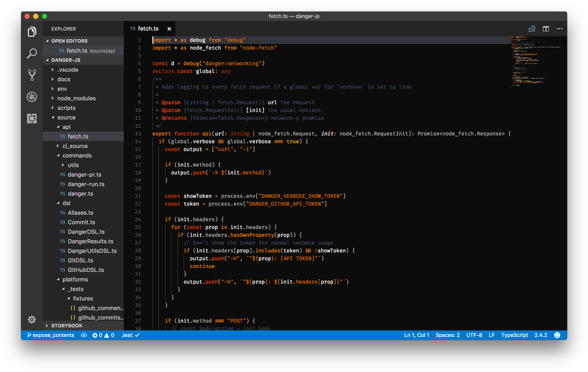Close the fetch.ts tab

coord(169,29)
